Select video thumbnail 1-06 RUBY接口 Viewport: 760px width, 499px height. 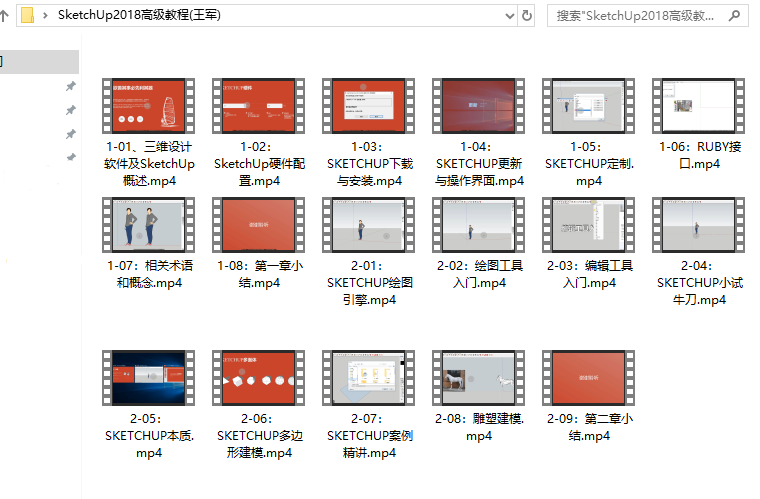(x=698, y=106)
